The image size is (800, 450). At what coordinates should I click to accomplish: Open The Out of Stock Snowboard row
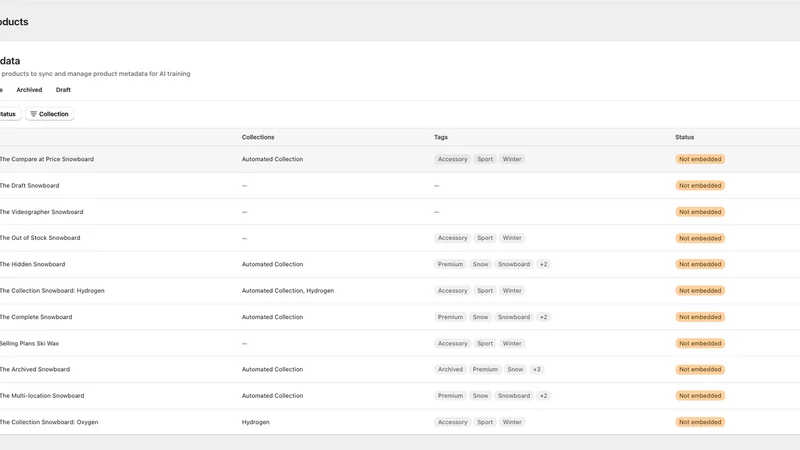(400, 238)
